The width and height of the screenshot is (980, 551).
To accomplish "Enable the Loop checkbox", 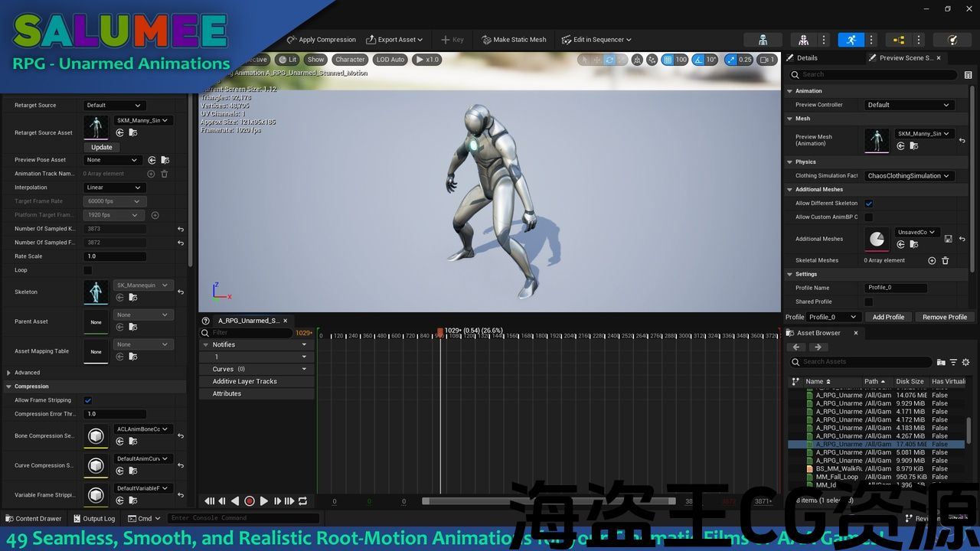I will coord(87,270).
